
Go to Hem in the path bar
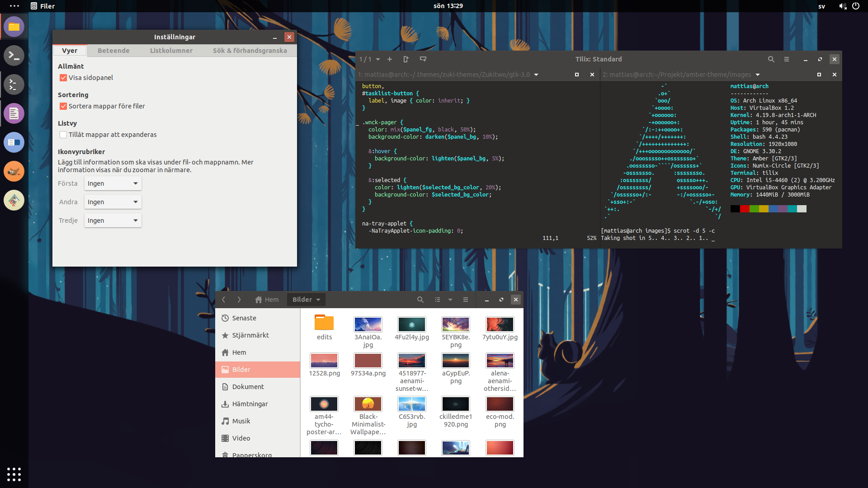267,300
